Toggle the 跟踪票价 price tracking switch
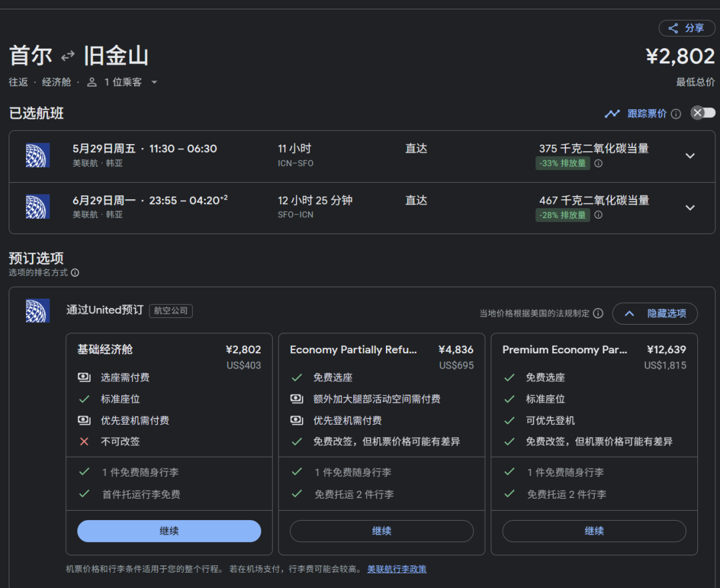 [703, 113]
